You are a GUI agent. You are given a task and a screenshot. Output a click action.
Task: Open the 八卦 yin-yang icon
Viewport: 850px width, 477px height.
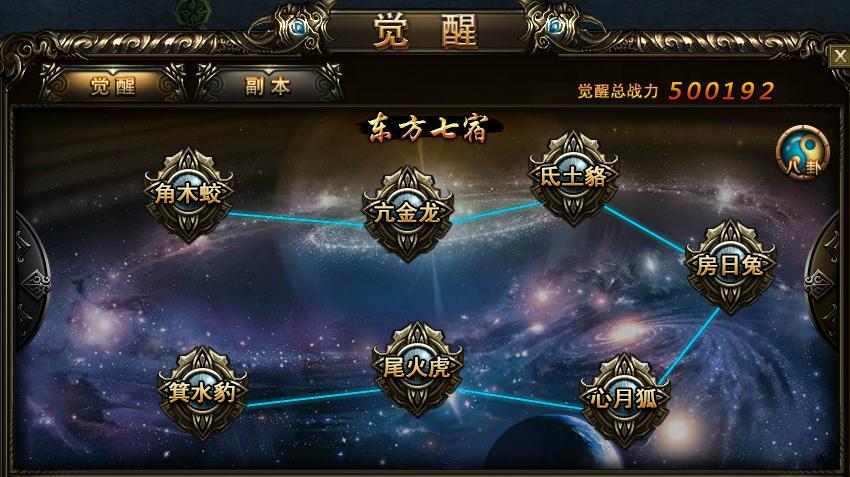click(x=803, y=153)
